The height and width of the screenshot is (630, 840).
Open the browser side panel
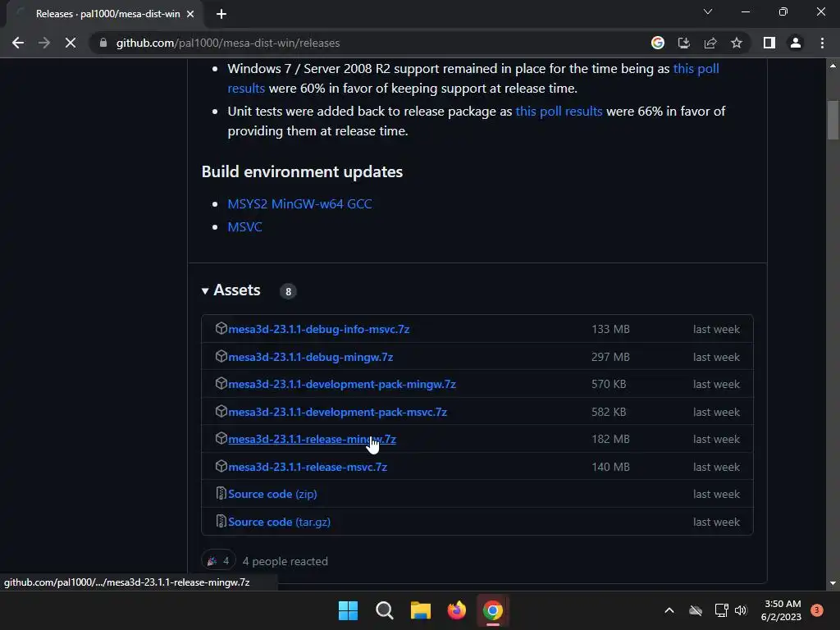tap(769, 43)
